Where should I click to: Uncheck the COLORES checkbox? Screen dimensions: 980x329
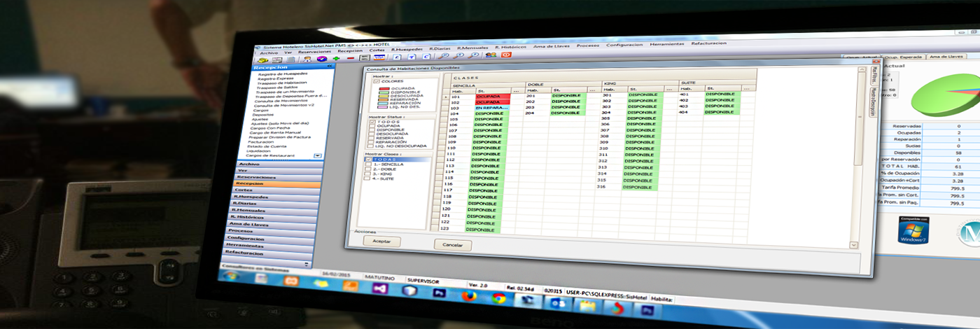click(377, 81)
